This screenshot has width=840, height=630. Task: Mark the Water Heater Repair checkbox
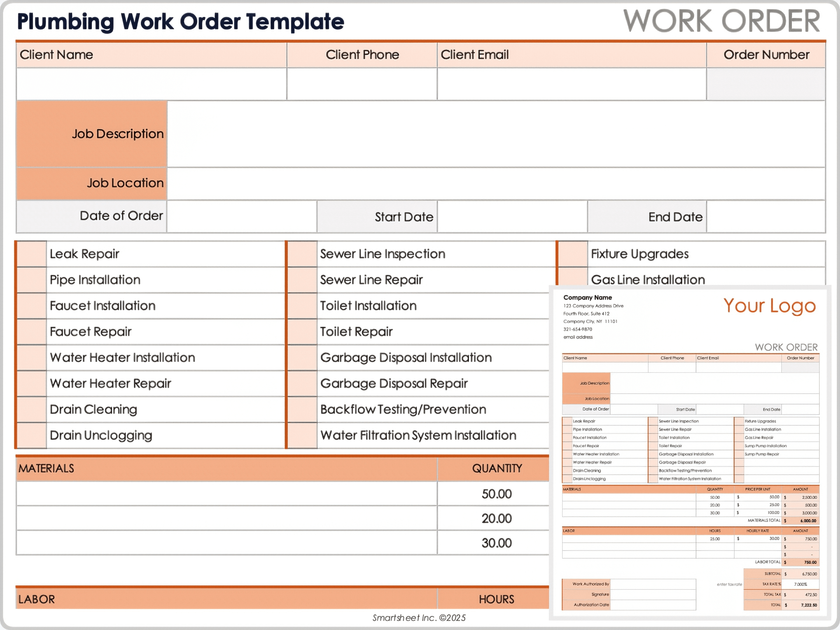click(x=31, y=383)
